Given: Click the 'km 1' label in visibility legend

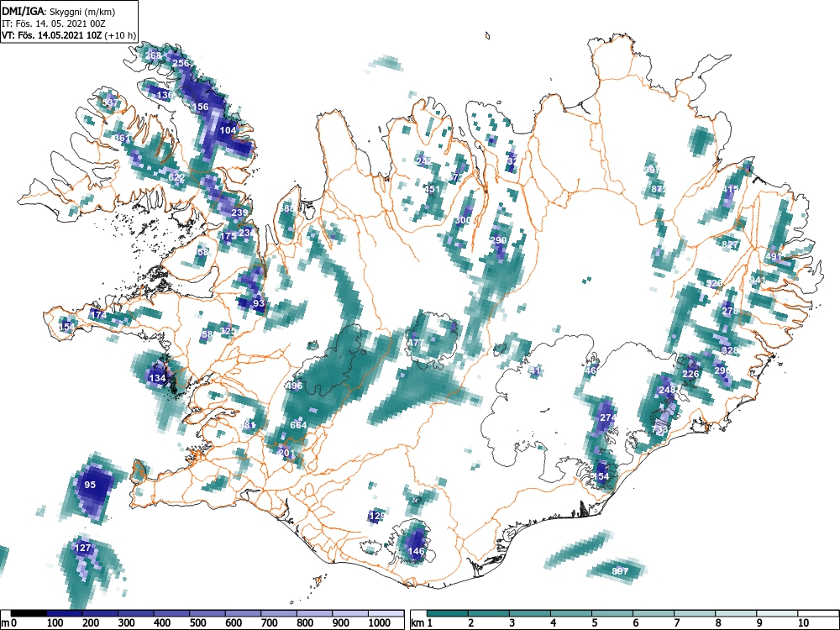Looking at the screenshot, I should pyautogui.click(x=422, y=623).
